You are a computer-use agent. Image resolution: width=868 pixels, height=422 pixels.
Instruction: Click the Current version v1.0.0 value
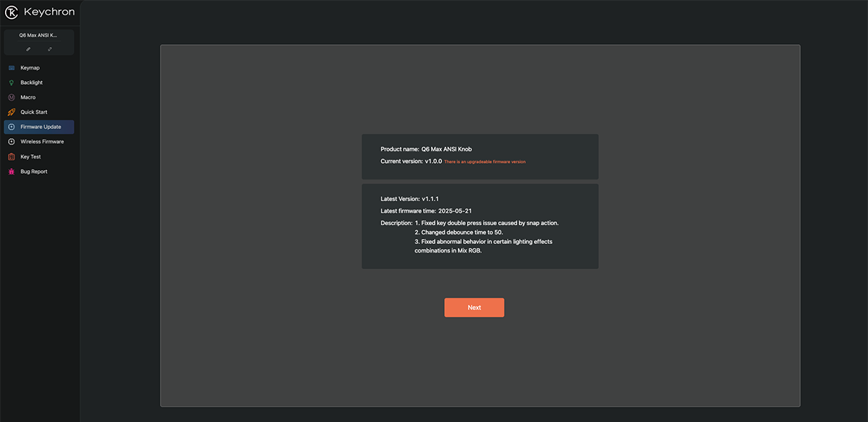[x=433, y=161]
